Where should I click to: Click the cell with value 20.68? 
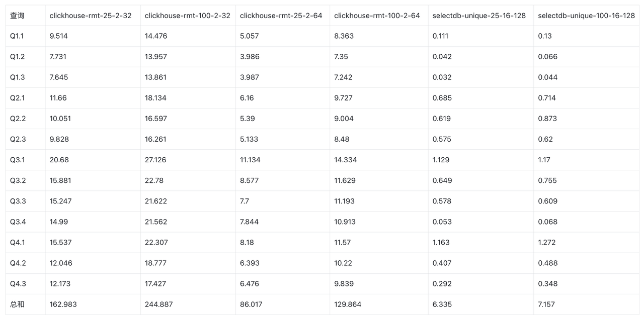pos(59,160)
